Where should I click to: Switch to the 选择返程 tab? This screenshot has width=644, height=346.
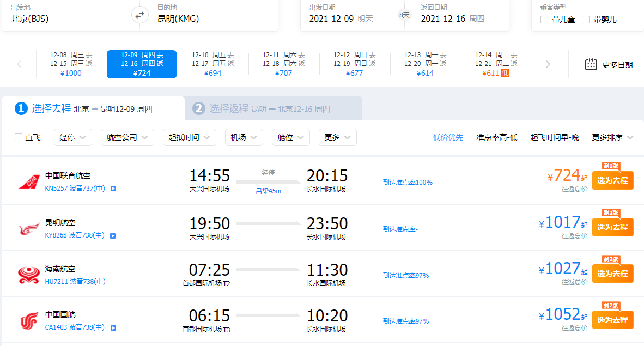click(272, 108)
